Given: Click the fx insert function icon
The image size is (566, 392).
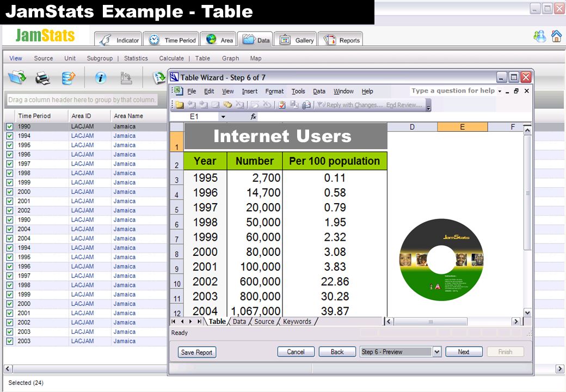Looking at the screenshot, I should tap(254, 116).
